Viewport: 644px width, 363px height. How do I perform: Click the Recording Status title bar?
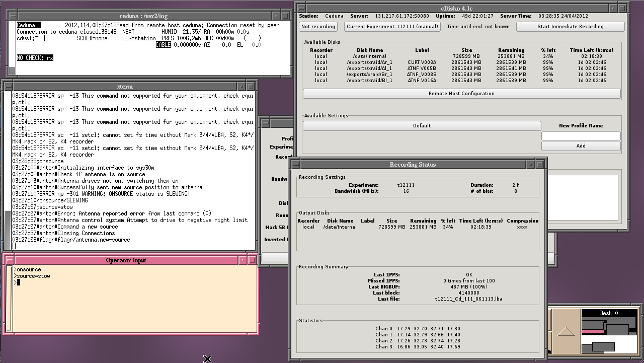(413, 165)
